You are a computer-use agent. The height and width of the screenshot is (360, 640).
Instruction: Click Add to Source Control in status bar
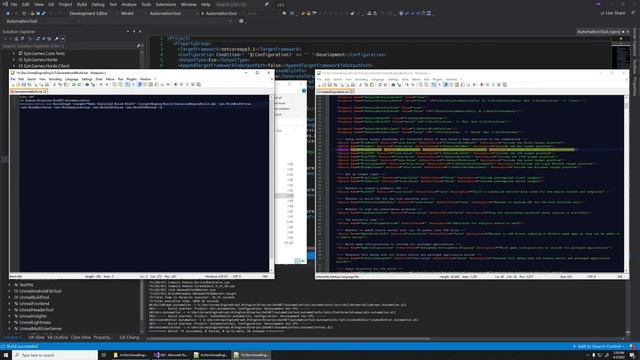click(x=599, y=347)
